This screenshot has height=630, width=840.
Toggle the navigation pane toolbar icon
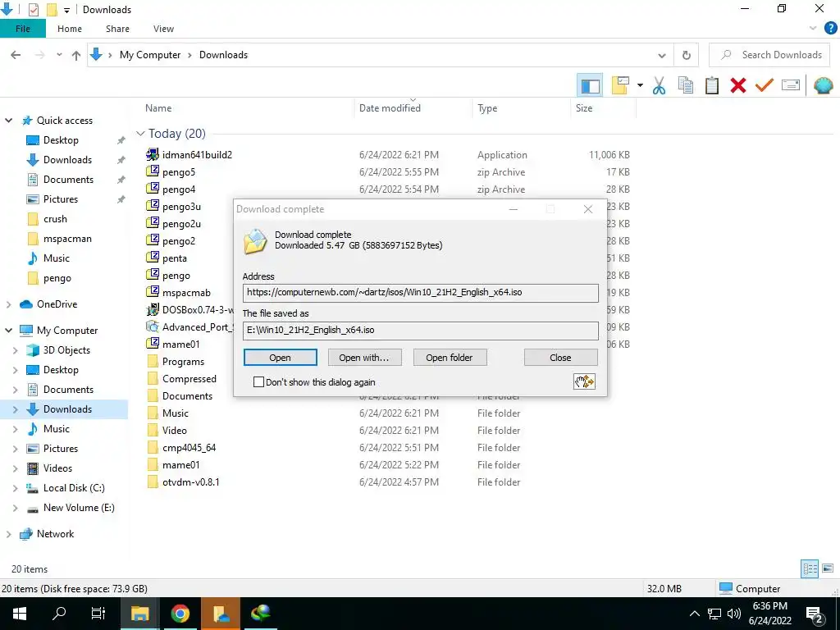pos(590,85)
